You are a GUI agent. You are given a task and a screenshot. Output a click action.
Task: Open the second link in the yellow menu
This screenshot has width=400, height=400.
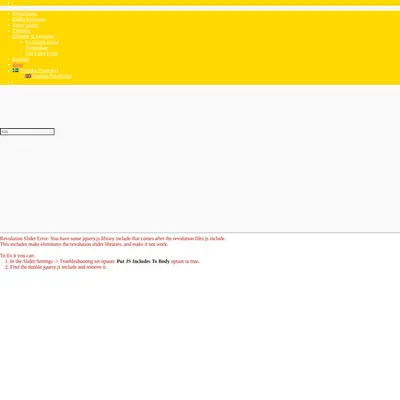coord(29,19)
